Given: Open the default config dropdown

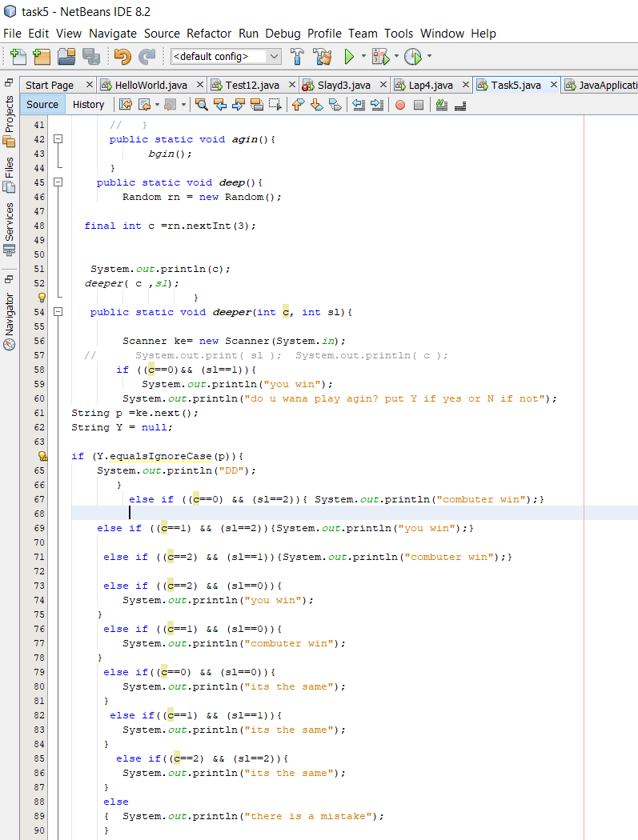Looking at the screenshot, I should [x=227, y=57].
